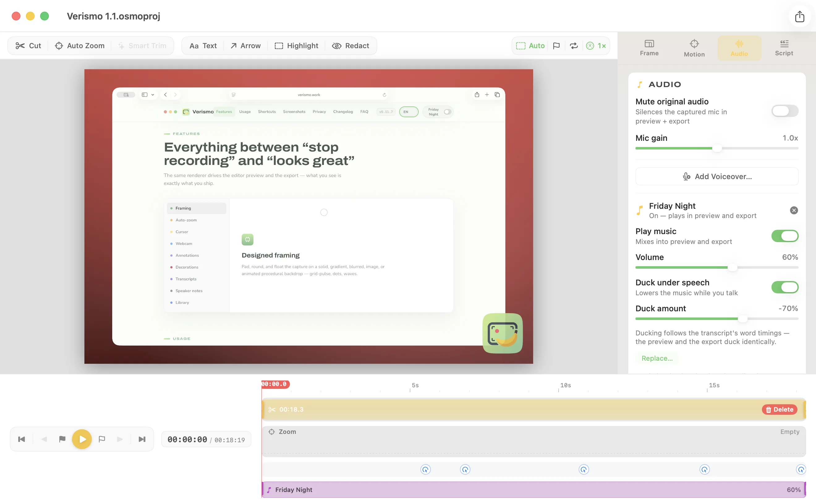
Task: Click the browser share icon in preview
Action: coord(477,95)
